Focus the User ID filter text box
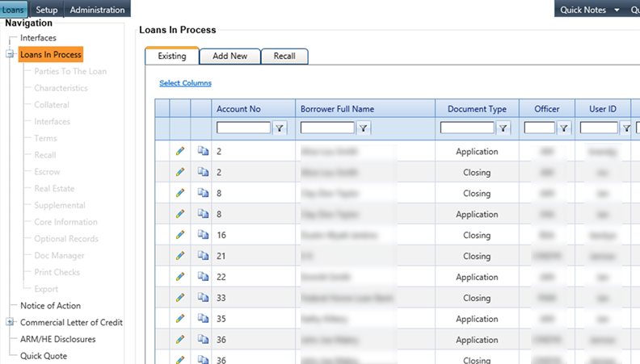The height and width of the screenshot is (364, 640). click(x=599, y=128)
